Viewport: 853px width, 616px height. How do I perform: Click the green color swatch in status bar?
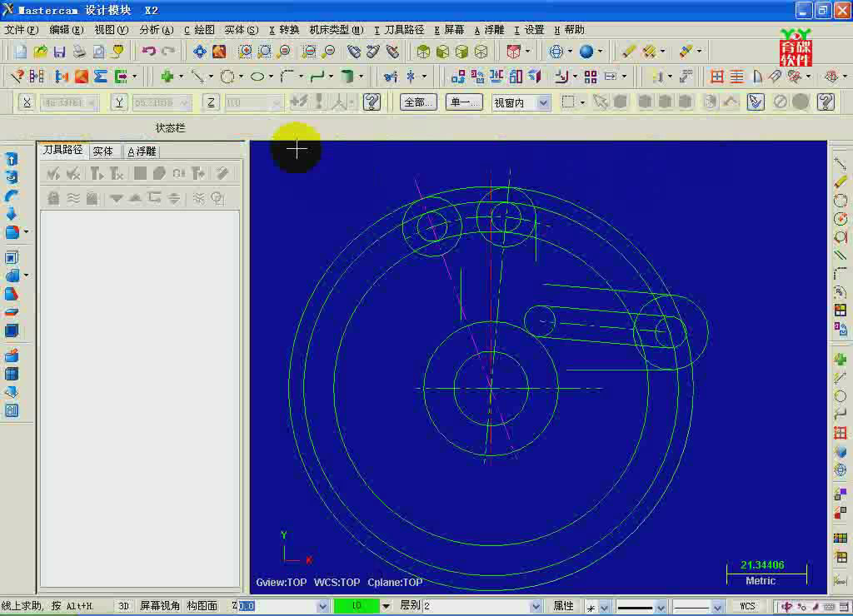[357, 606]
